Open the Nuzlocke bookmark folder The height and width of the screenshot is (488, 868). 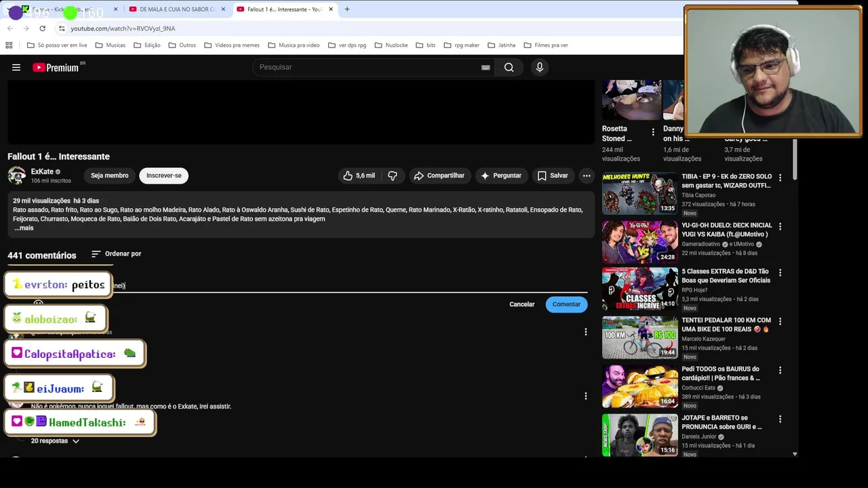pos(391,45)
